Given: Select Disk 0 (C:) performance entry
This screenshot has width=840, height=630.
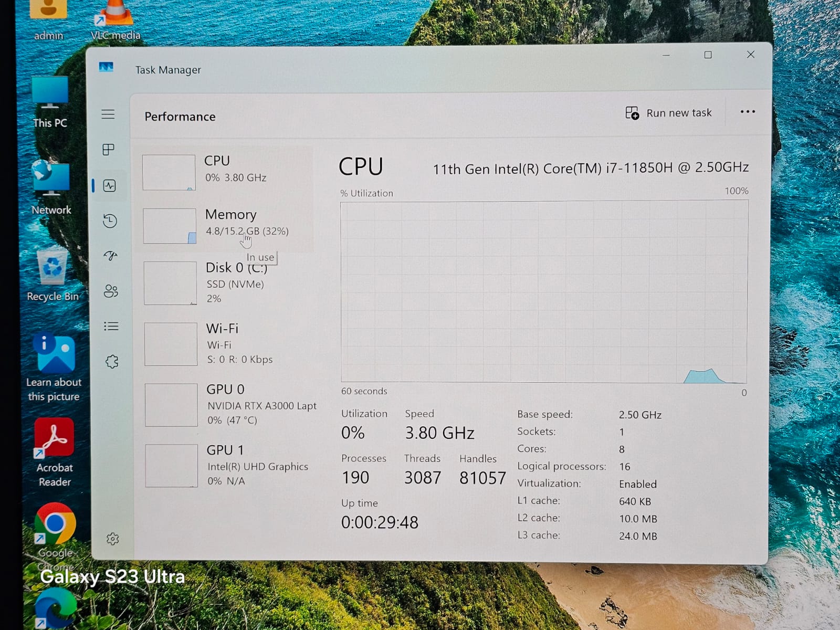Looking at the screenshot, I should [x=227, y=283].
